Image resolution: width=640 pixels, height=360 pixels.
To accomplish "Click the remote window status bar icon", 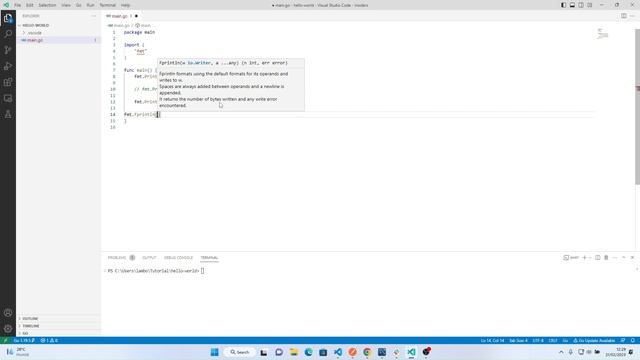I will (x=5, y=340).
